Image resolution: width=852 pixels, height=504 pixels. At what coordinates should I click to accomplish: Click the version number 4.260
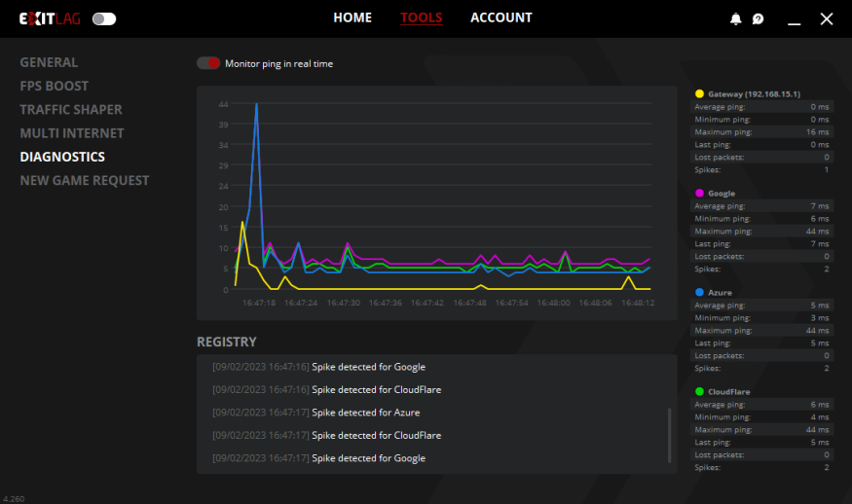14,498
